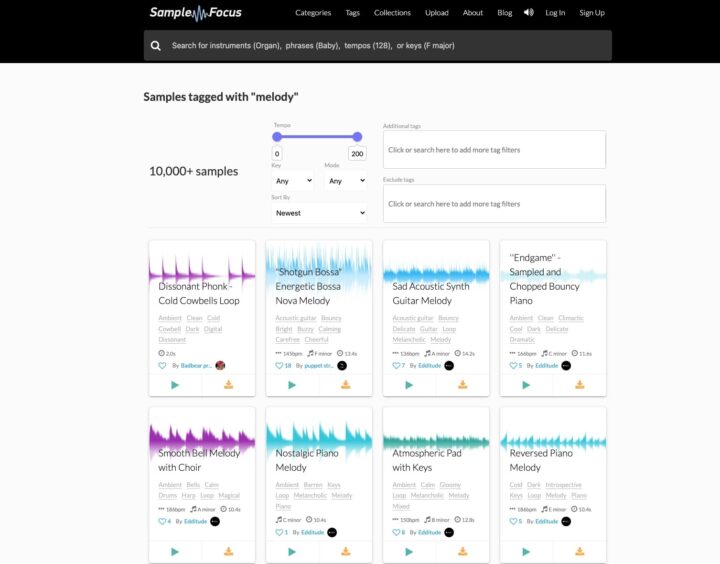Click the Sign Up link
Screen dimensions: 720x564
592,13
